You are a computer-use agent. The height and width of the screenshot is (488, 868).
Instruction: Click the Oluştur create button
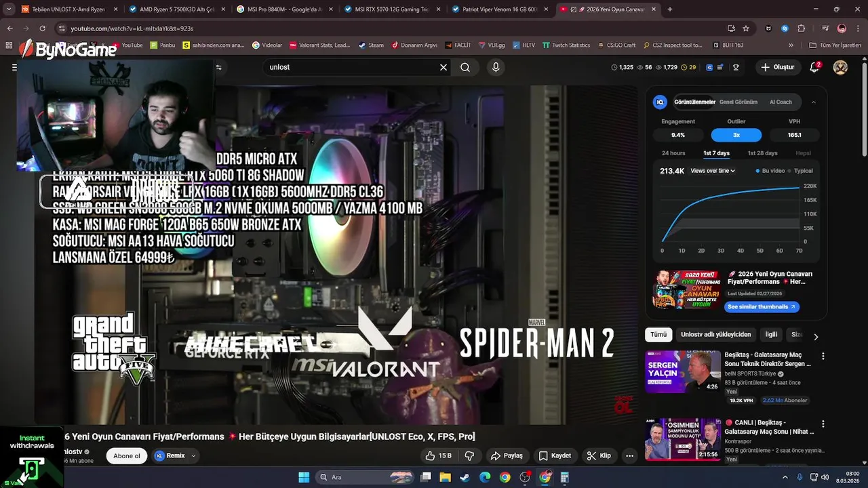[777, 67]
